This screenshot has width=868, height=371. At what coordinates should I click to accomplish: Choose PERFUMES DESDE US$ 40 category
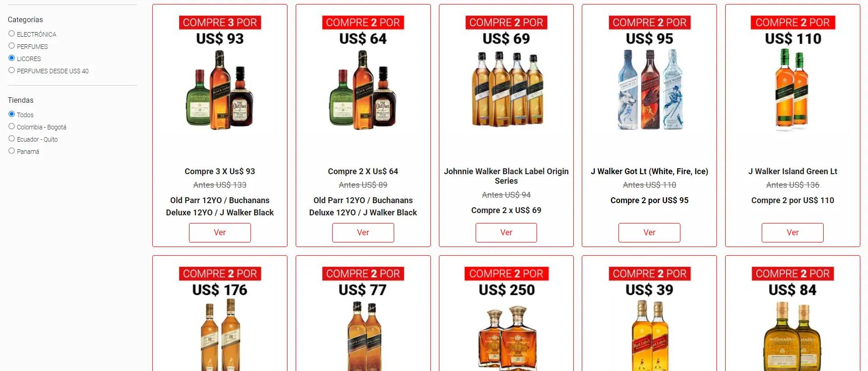[12, 70]
